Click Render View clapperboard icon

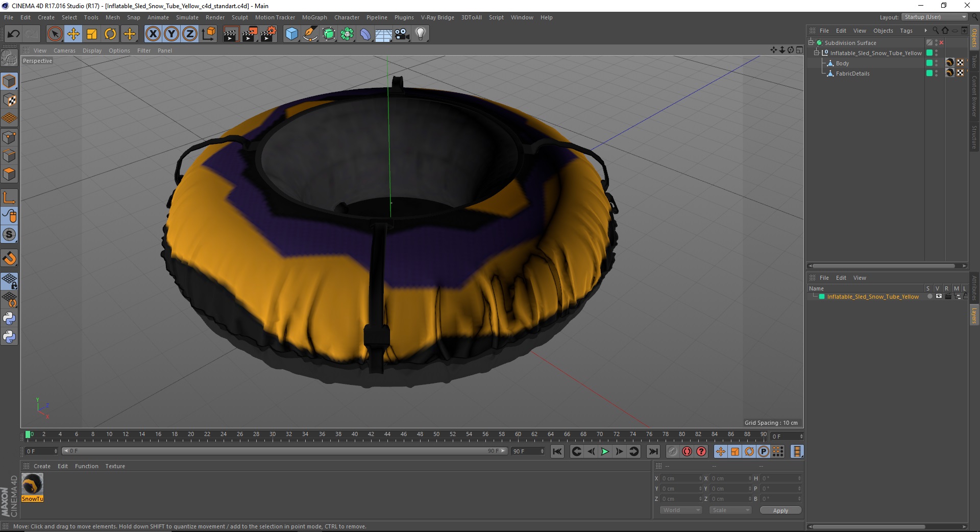click(231, 34)
